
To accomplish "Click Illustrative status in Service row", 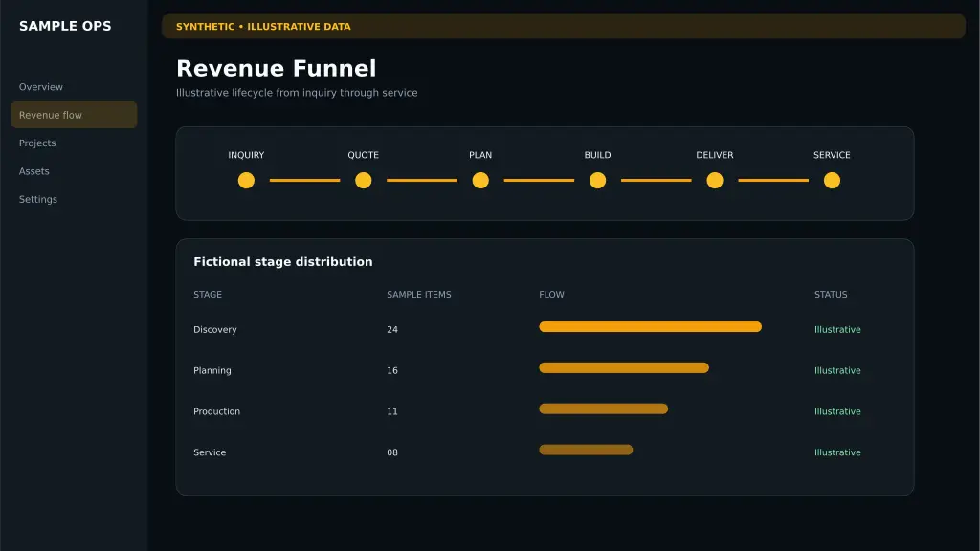I will [x=837, y=452].
